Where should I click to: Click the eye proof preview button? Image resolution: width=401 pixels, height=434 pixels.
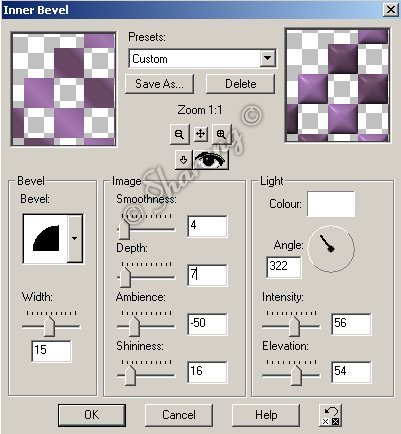click(x=211, y=160)
